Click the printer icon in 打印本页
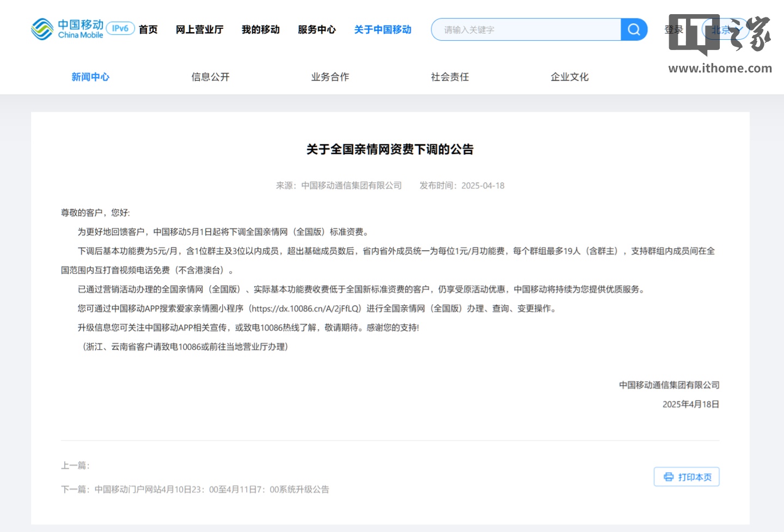The height and width of the screenshot is (532, 784). pos(669,477)
